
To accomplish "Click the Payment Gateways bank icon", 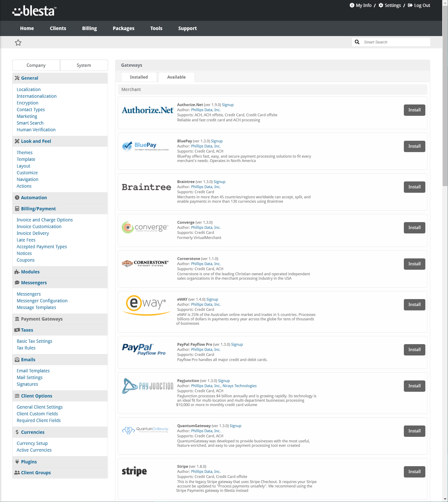I will point(17,319).
